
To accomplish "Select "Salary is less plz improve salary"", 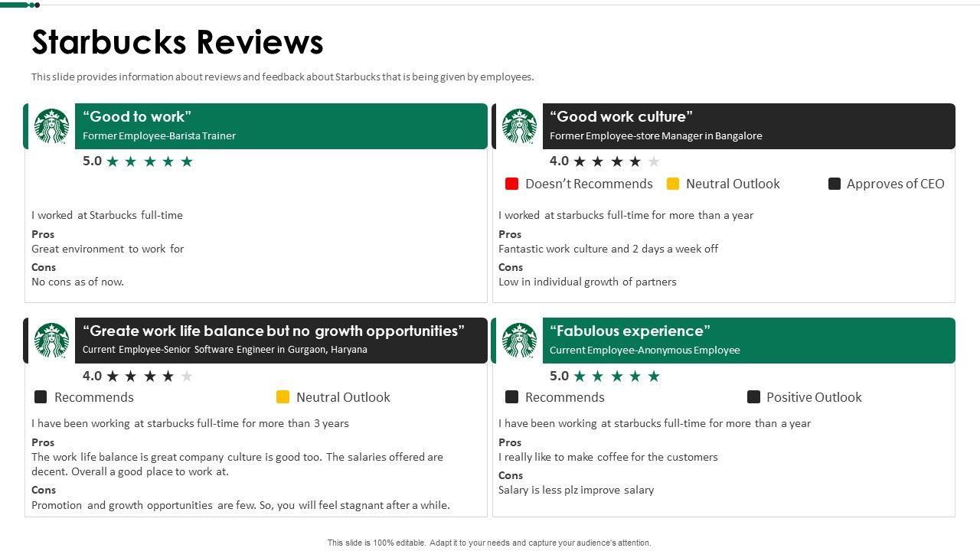I will [576, 490].
